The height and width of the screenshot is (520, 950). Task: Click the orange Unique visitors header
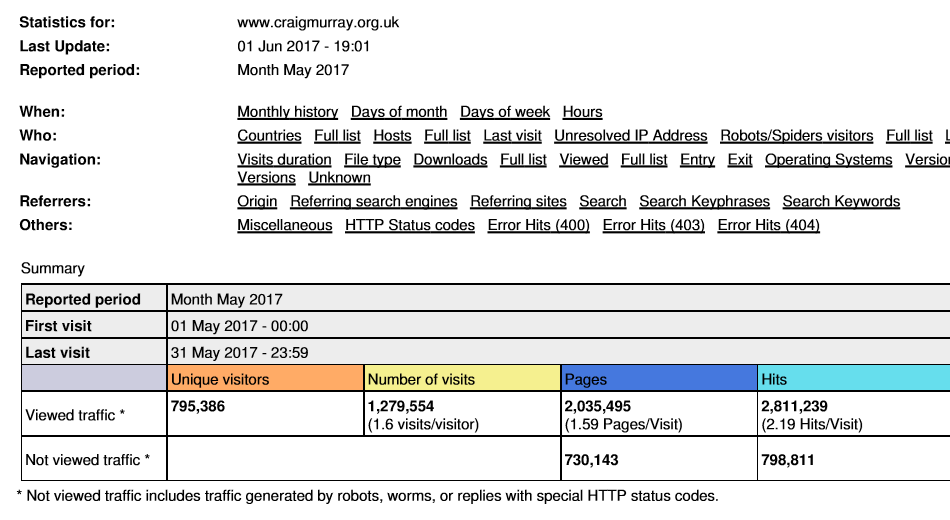(x=265, y=379)
